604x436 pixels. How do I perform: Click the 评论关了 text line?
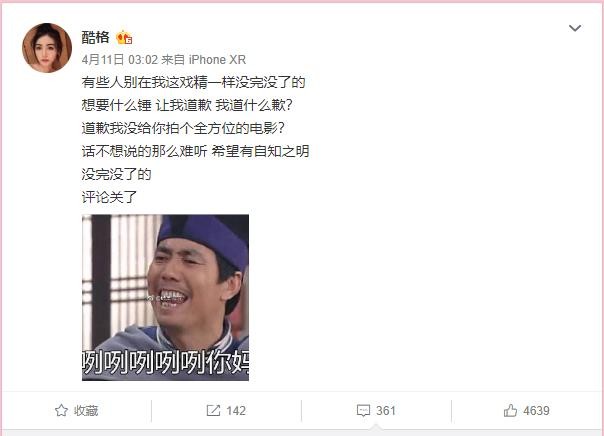pyautogui.click(x=109, y=197)
